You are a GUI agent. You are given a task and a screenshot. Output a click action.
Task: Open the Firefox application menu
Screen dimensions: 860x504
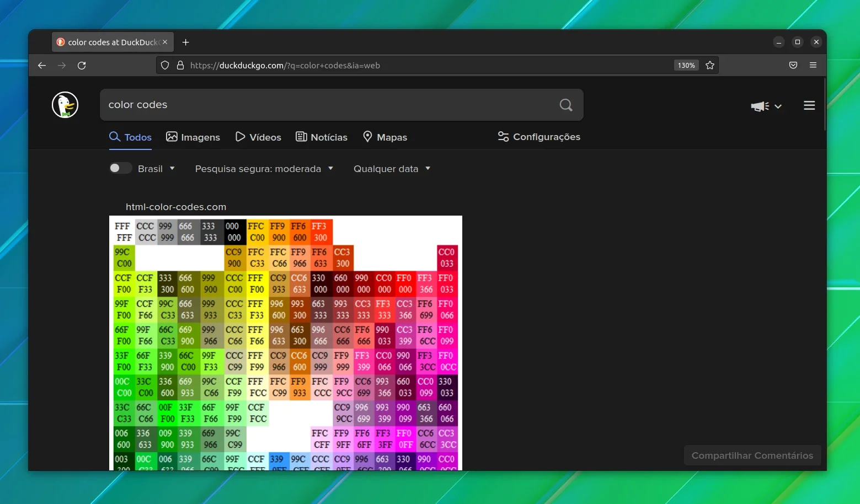813,65
